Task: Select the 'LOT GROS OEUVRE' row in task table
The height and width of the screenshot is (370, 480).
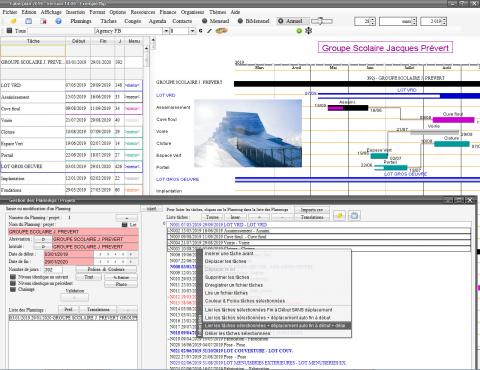Action: coord(72,167)
